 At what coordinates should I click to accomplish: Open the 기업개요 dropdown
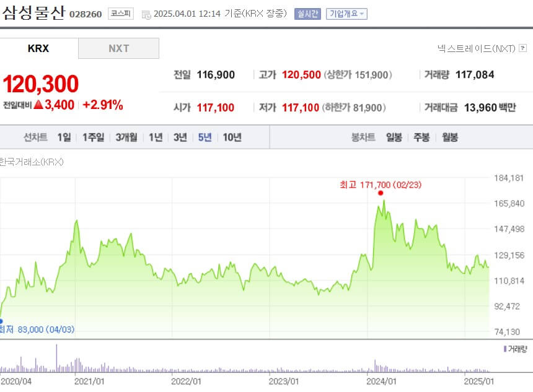point(346,14)
